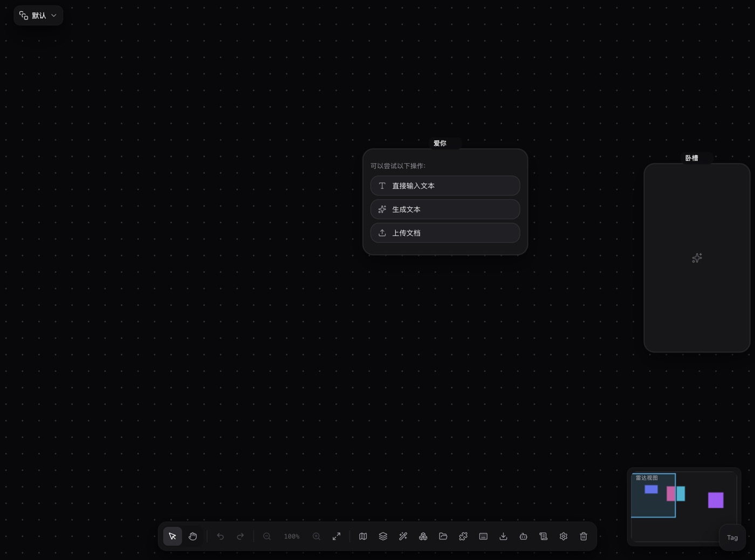
Task: Open the 默认 dropdown menu
Action: tap(38, 16)
